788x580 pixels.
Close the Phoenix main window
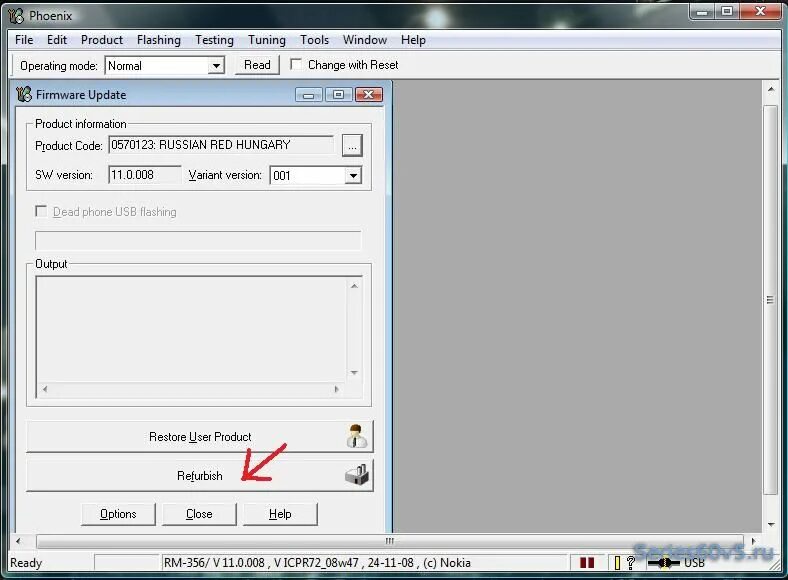click(760, 11)
